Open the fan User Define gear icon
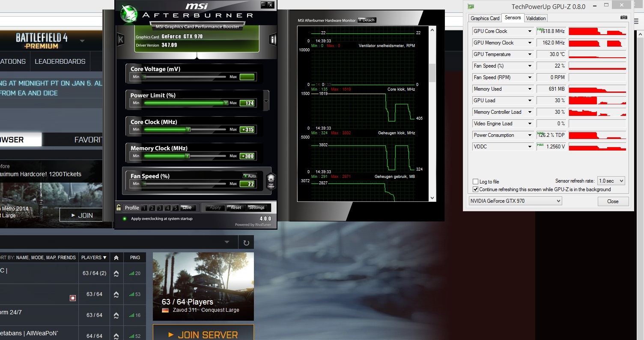Screen dimensions: 644x340 click(x=271, y=180)
